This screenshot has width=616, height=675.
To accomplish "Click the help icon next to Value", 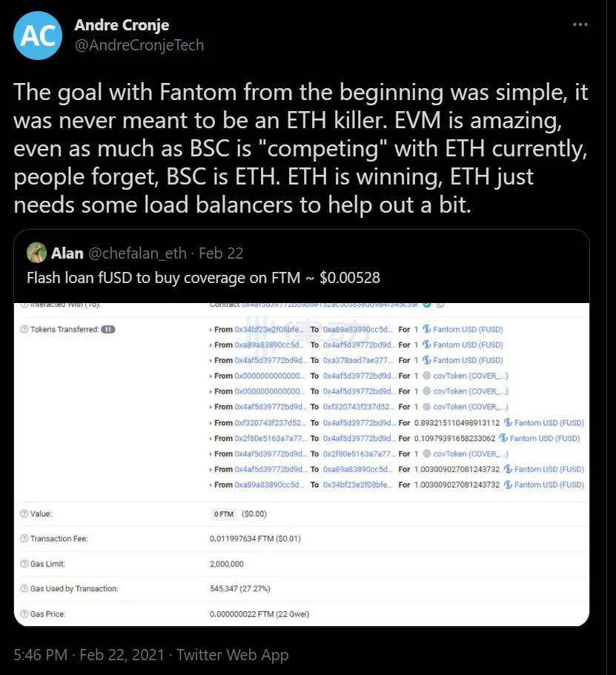I will click(24, 513).
